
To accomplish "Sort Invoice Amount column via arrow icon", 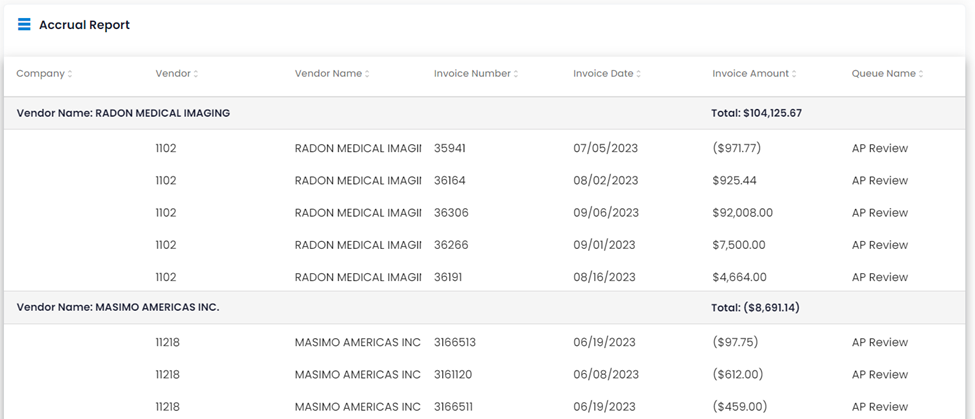I will pyautogui.click(x=794, y=74).
